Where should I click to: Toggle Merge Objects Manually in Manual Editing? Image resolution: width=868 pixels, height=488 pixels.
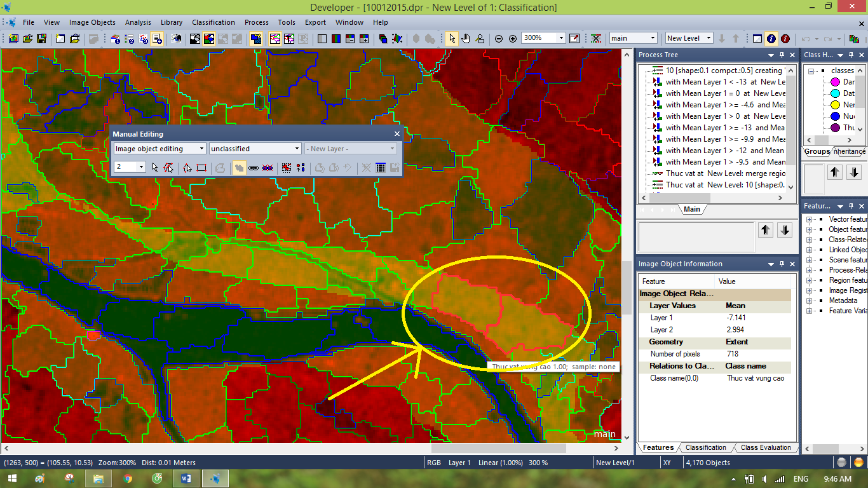pos(239,168)
